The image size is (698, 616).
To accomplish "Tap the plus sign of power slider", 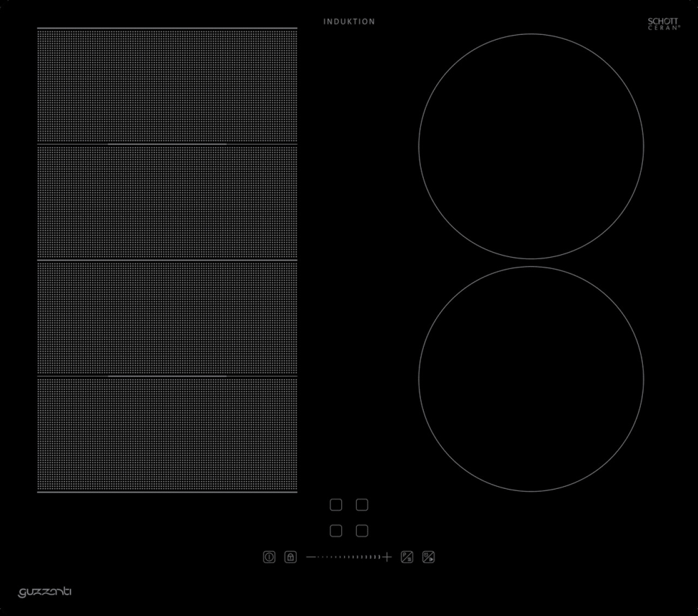I will (x=387, y=557).
